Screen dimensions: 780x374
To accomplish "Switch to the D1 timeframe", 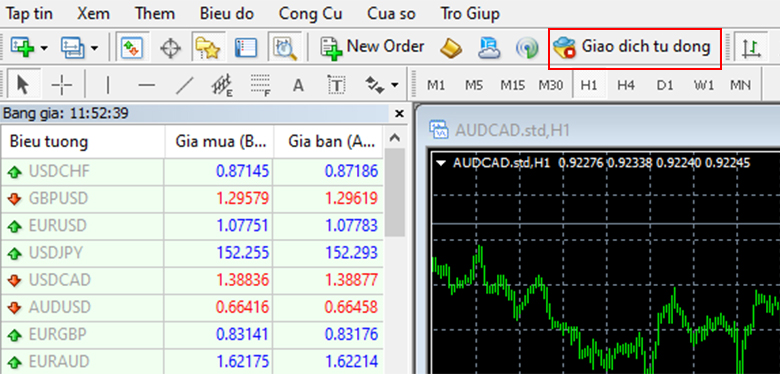I will (665, 86).
